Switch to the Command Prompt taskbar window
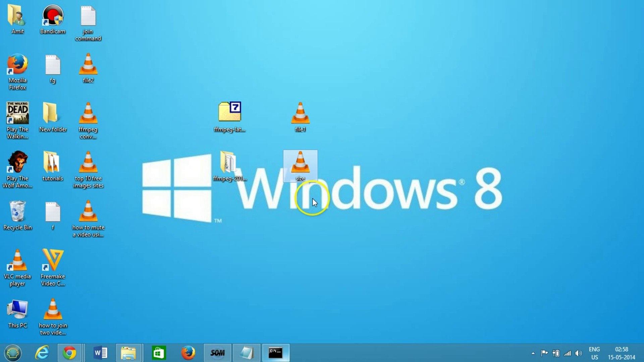 click(x=275, y=353)
